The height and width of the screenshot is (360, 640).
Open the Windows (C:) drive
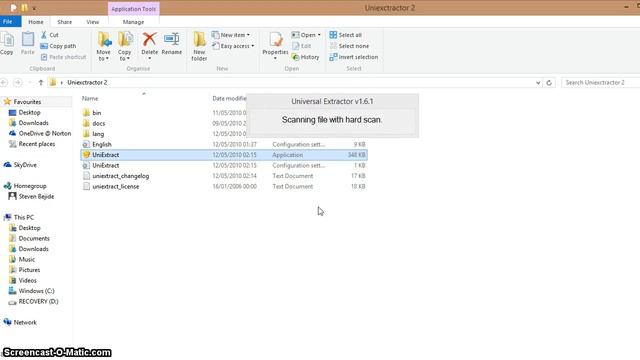pyautogui.click(x=36, y=291)
